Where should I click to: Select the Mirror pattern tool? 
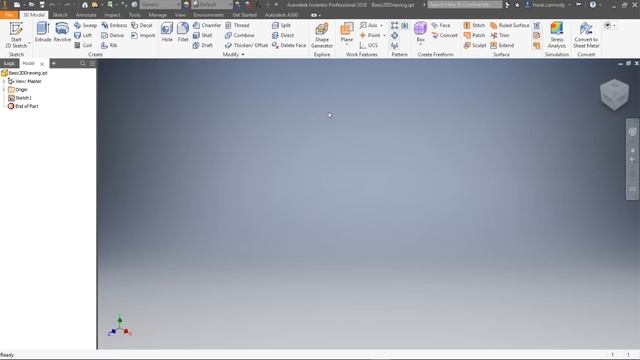[404, 25]
